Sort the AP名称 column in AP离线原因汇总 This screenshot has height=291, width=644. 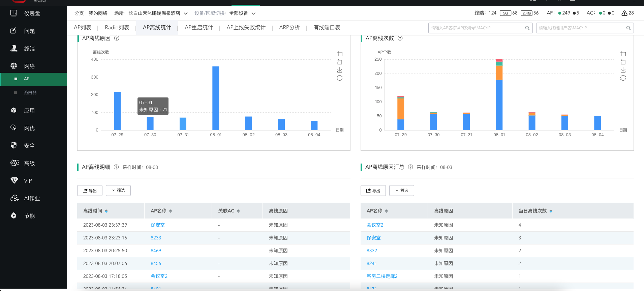click(x=386, y=211)
